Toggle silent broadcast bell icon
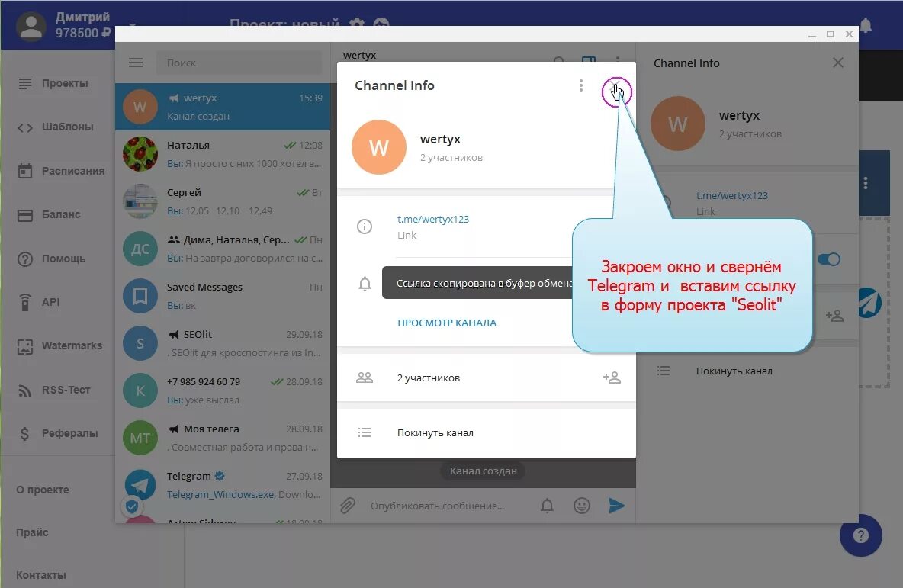 [x=547, y=506]
